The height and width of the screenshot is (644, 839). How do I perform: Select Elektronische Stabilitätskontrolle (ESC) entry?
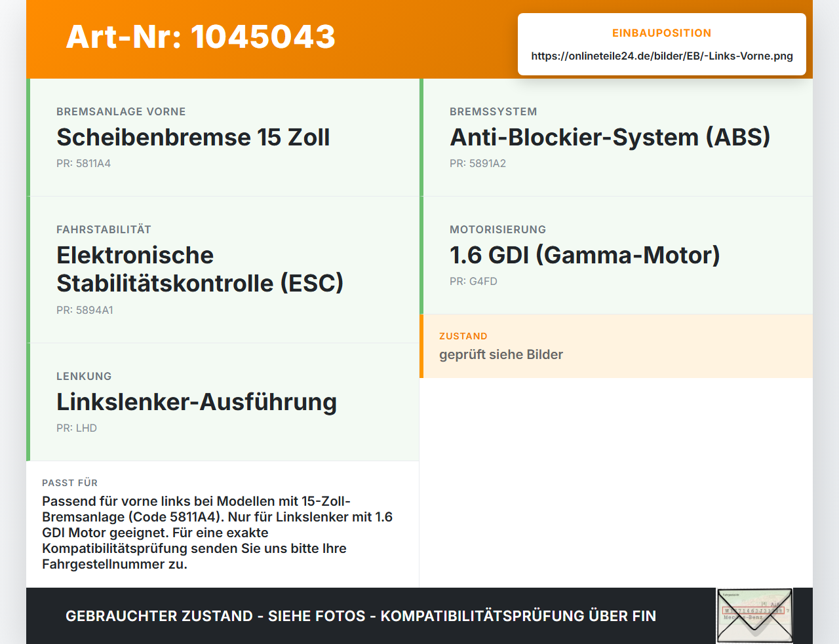[x=223, y=270]
